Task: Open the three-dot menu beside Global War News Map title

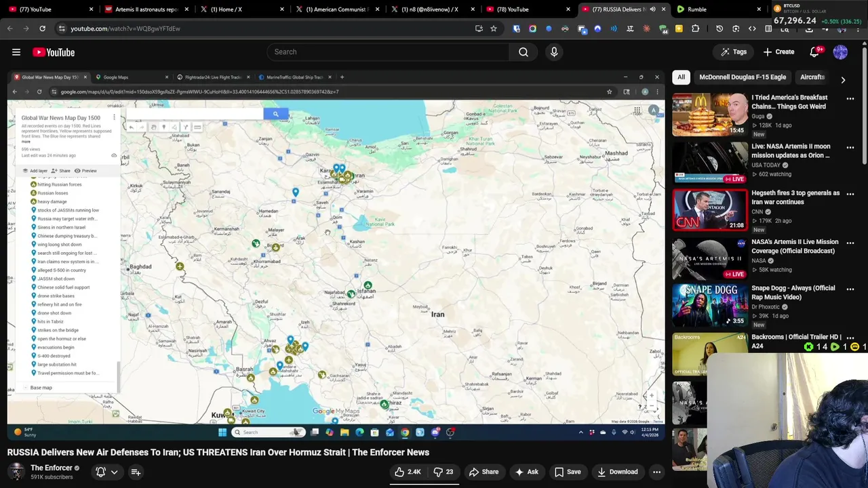Action: click(114, 118)
